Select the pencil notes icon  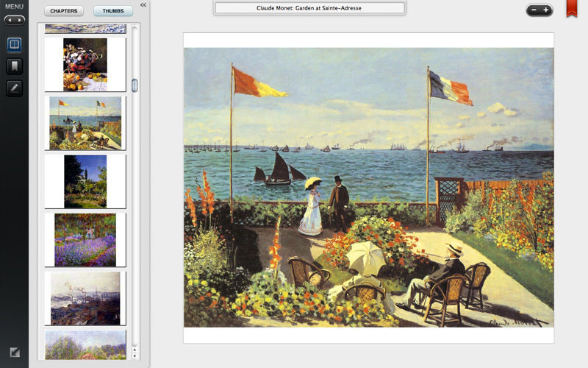click(x=14, y=88)
